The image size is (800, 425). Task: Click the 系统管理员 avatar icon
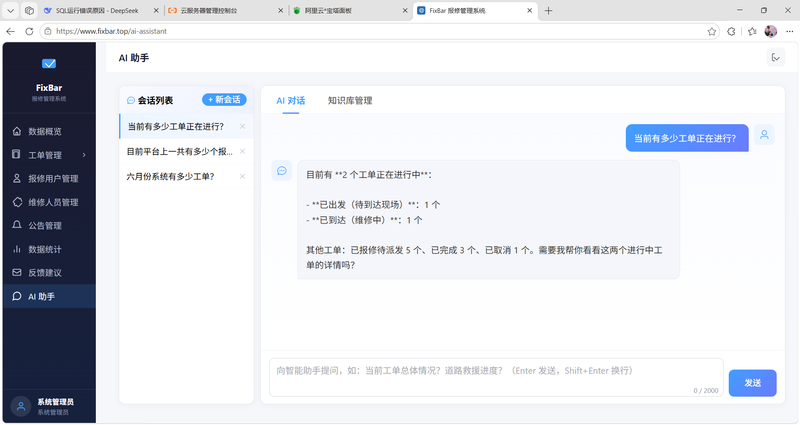21,406
